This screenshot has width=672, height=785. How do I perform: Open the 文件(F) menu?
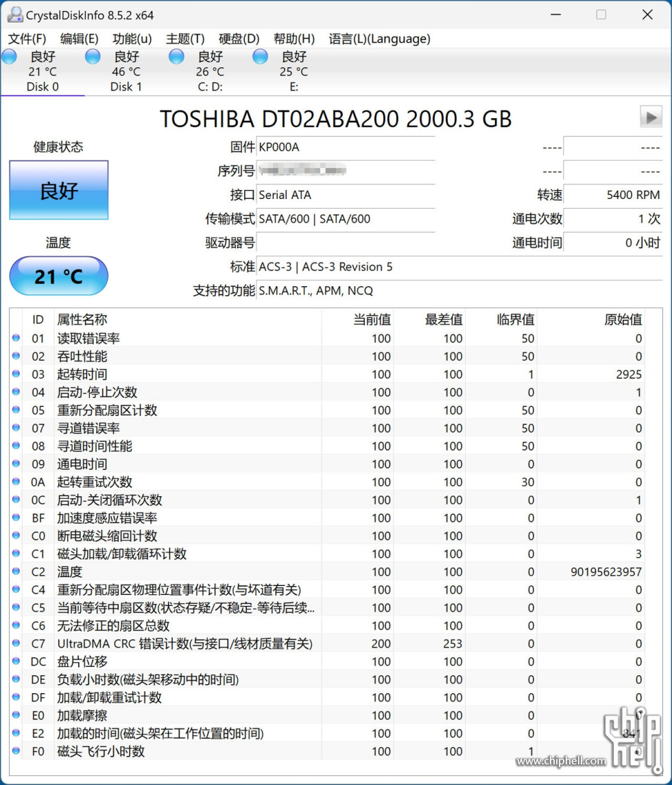coord(27,38)
